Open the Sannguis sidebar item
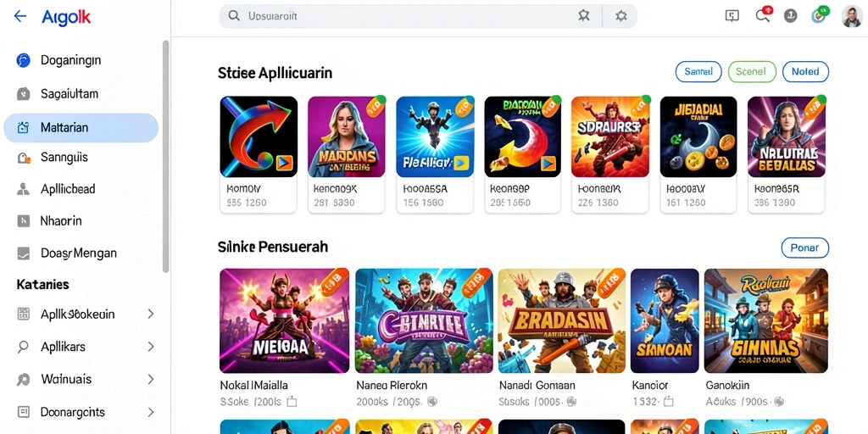Screen dimensions: 868x434 (x=81, y=158)
